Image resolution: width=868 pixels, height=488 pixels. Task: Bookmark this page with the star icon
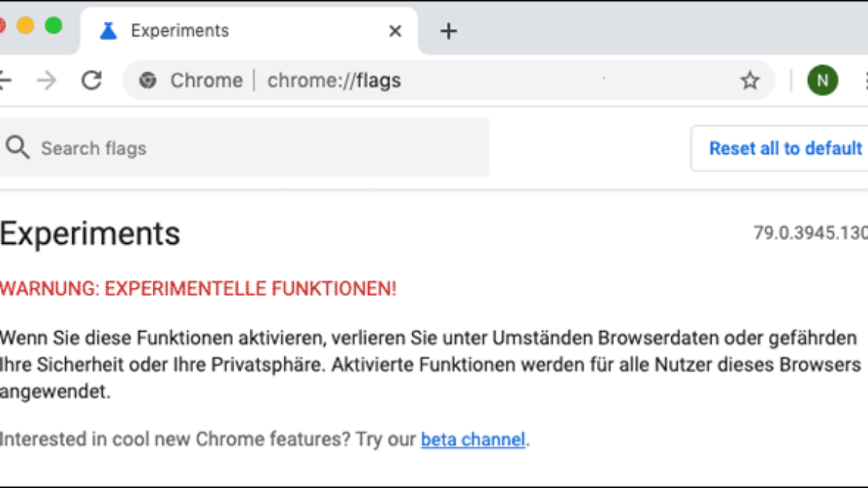tap(750, 80)
